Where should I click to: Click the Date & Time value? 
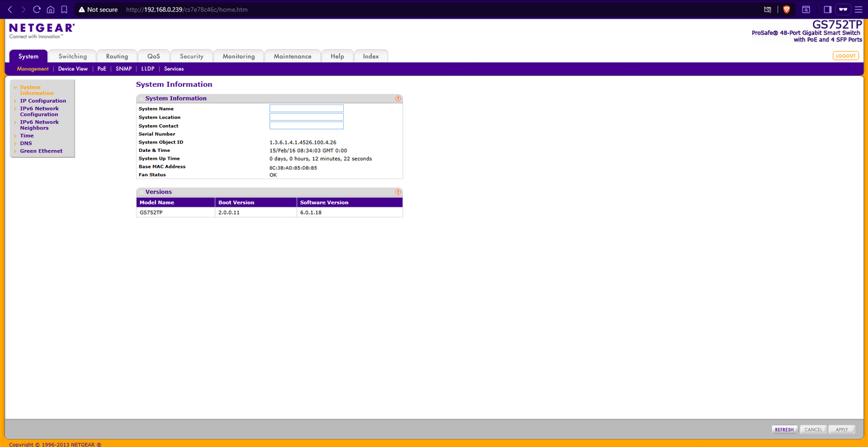pyautogui.click(x=308, y=151)
